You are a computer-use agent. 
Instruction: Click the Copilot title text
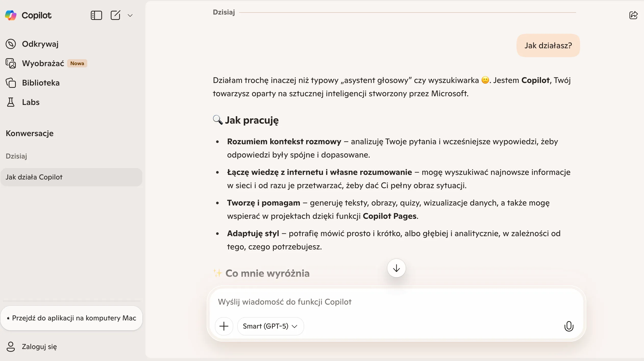click(x=36, y=15)
